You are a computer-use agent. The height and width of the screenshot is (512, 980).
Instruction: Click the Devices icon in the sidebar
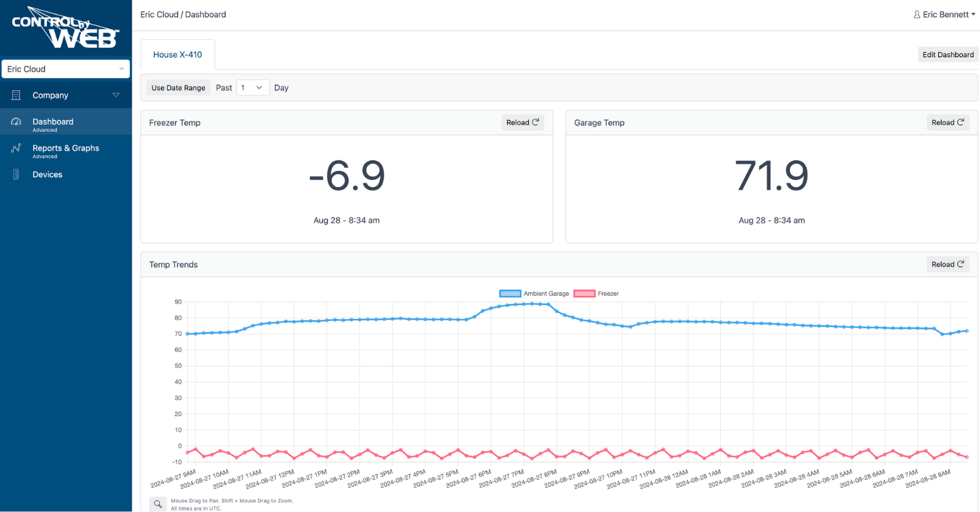(15, 174)
